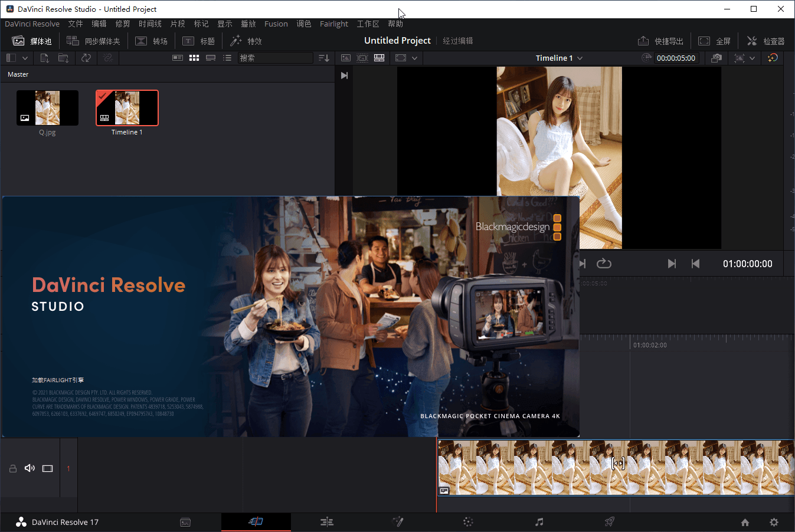Image resolution: width=795 pixels, height=532 pixels.
Task: Click the 00:00:05:00 duration field
Action: (676, 58)
